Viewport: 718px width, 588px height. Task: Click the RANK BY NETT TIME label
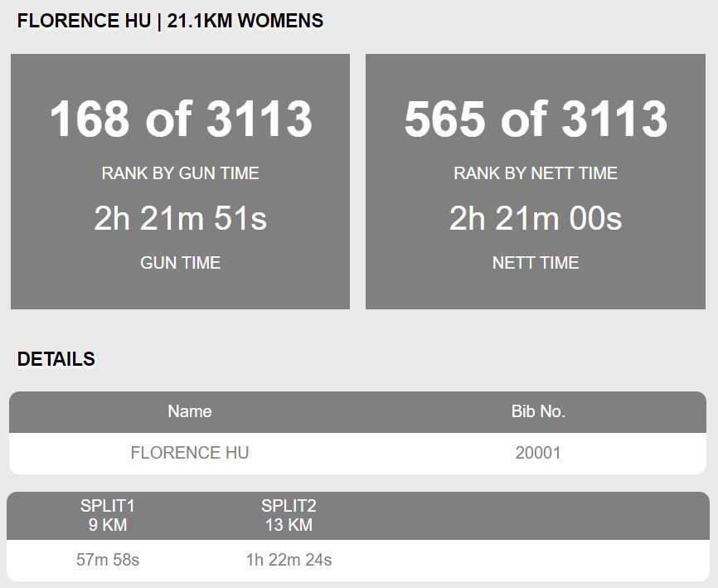[x=536, y=173]
